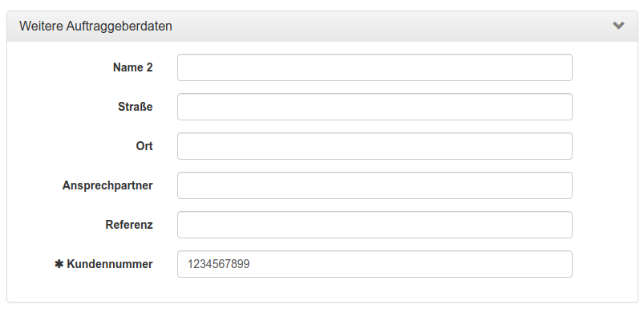
Task: Collapse panel using the header chevron icon
Action: click(618, 26)
